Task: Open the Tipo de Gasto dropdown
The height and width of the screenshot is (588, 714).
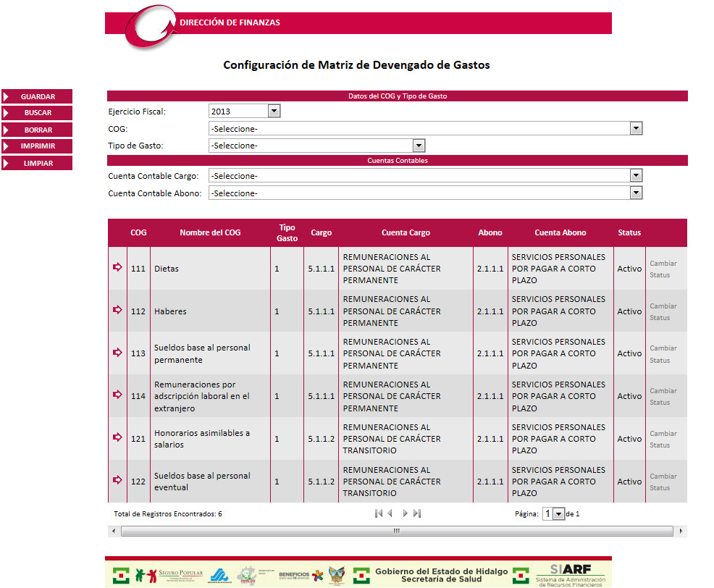Action: (418, 146)
